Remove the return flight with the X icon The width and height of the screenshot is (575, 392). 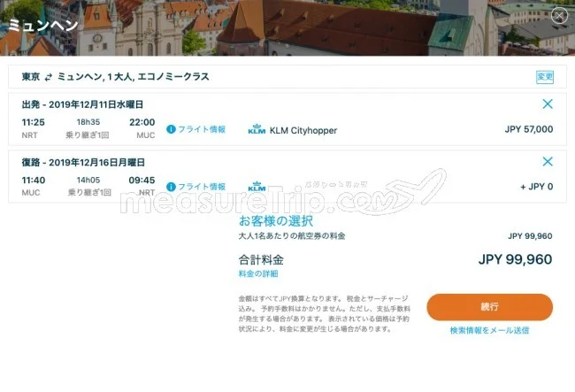548,162
